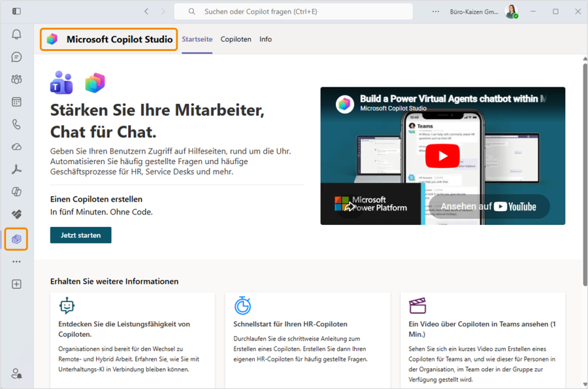Click the Teams logo above the headline

point(61,82)
